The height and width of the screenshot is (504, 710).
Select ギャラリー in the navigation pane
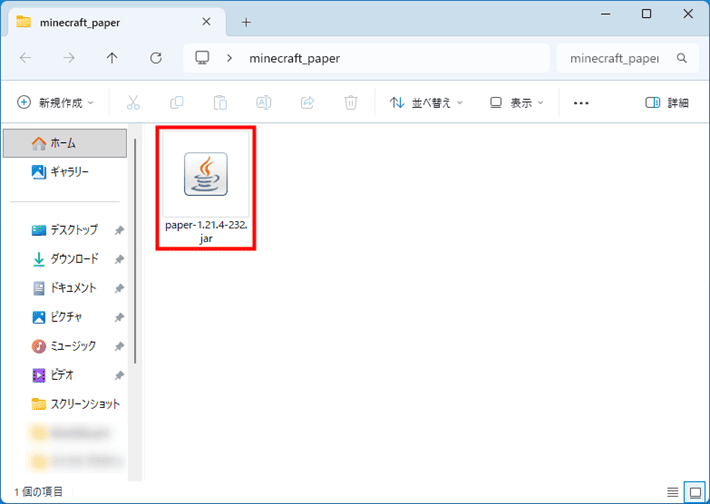[x=65, y=172]
